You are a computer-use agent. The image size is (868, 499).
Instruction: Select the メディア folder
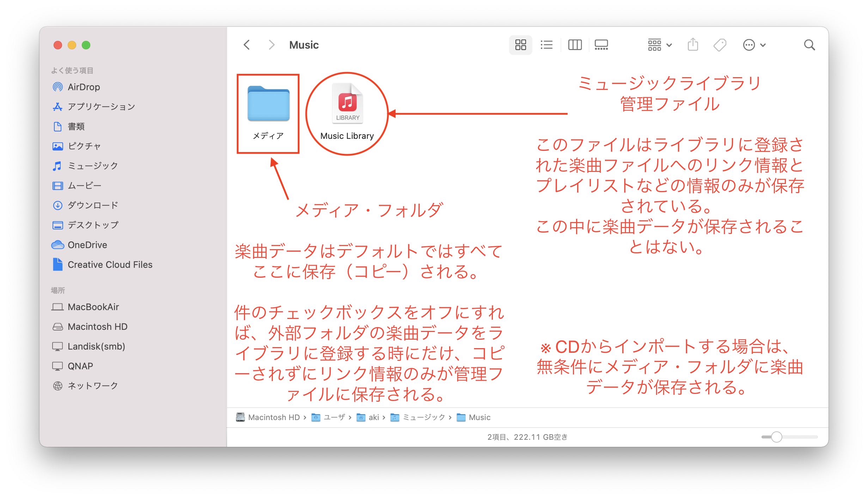268,104
